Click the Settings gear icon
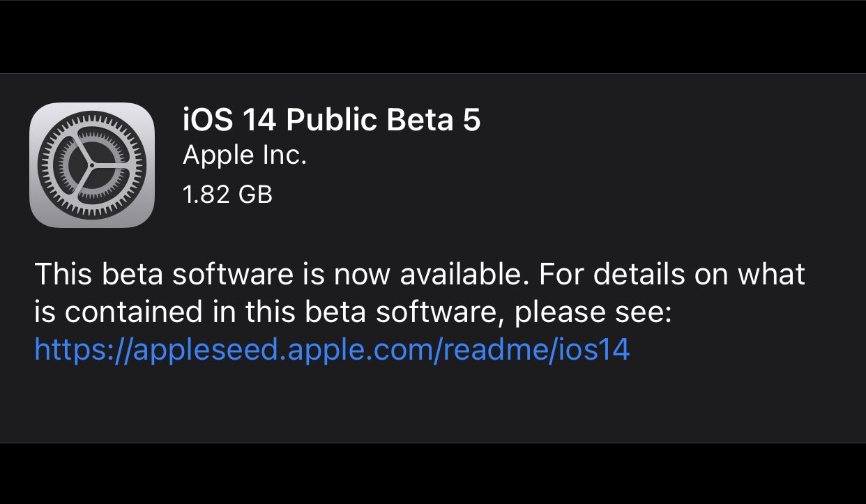The image size is (866, 504). coord(92,165)
